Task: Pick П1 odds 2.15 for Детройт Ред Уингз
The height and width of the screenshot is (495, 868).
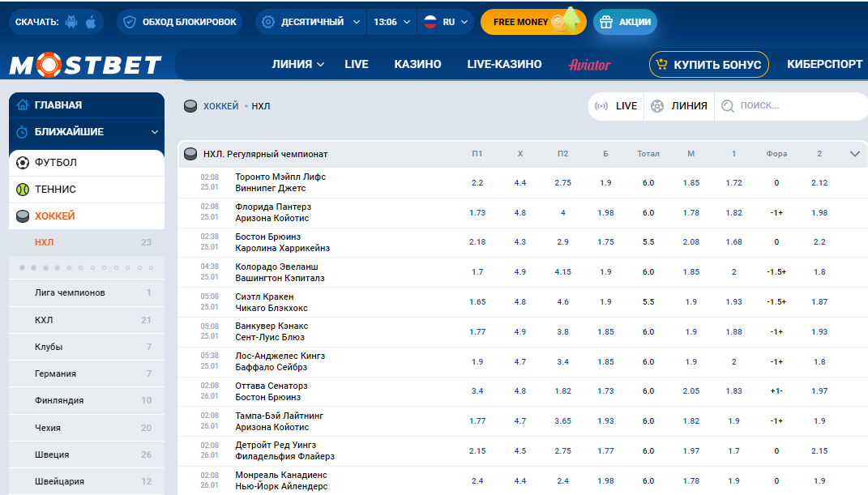Action: [x=477, y=450]
